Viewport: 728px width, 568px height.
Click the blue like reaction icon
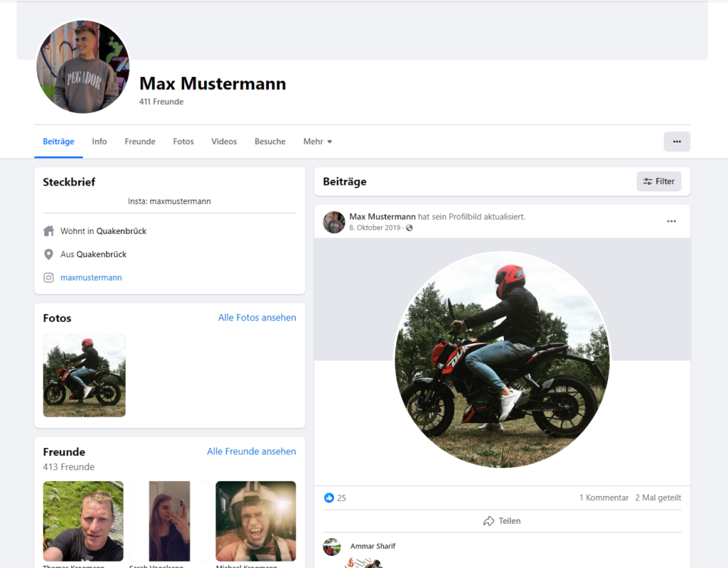(328, 498)
